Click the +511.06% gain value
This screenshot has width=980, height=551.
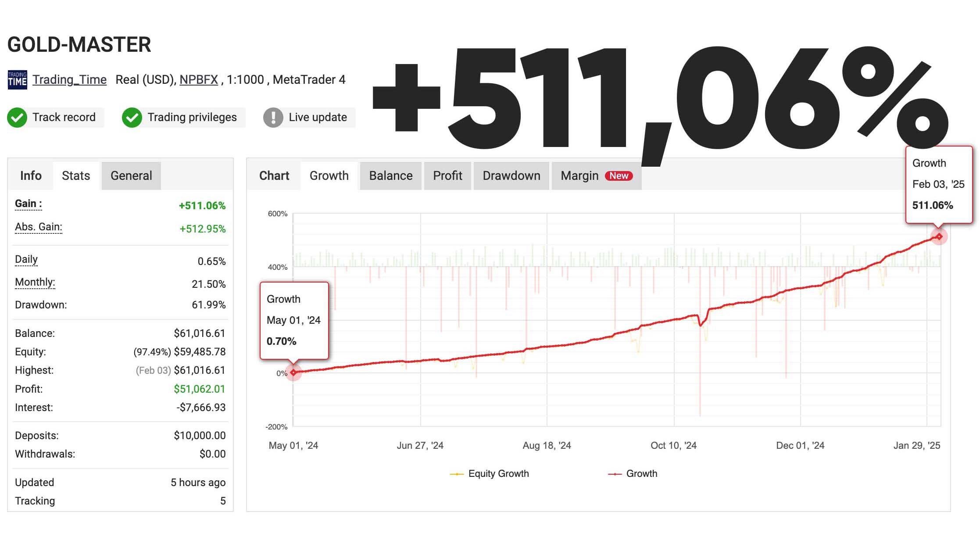pos(202,206)
